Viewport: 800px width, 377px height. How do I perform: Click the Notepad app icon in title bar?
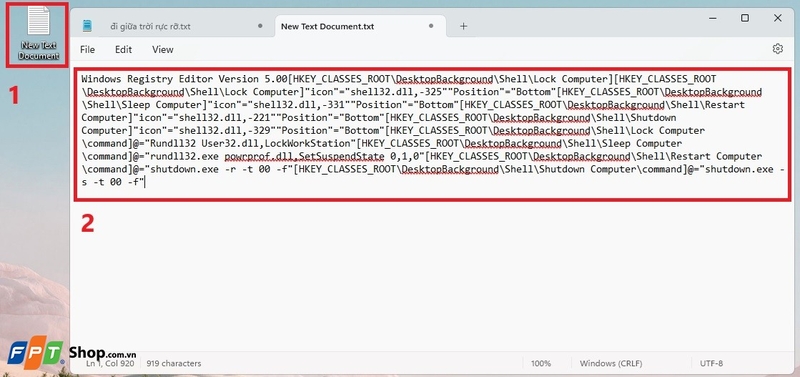87,26
